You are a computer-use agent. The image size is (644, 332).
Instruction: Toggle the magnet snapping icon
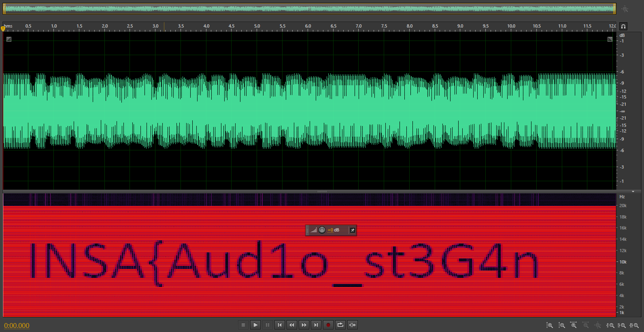coord(623,26)
